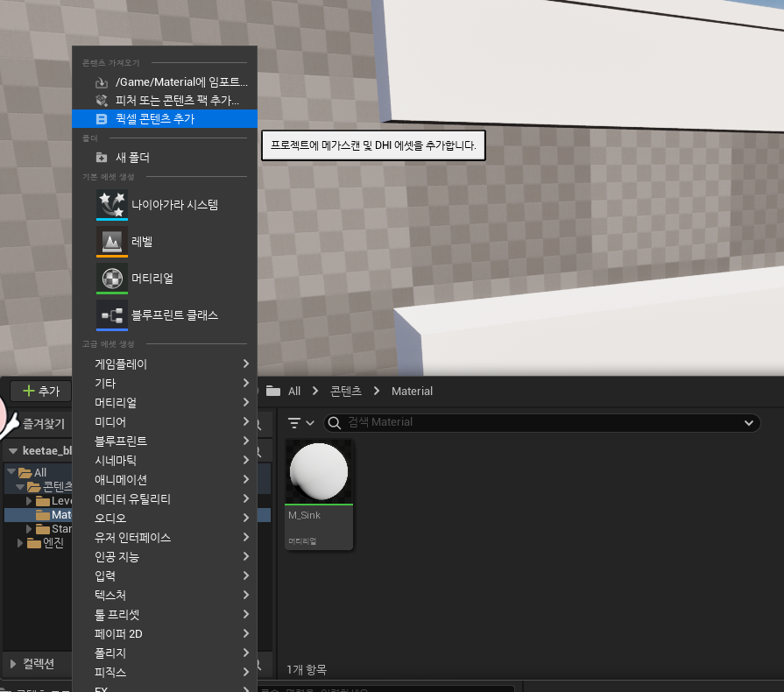The image size is (784, 692).
Task: Select /Game/Material에 임포트 entry
Action: tap(165, 82)
